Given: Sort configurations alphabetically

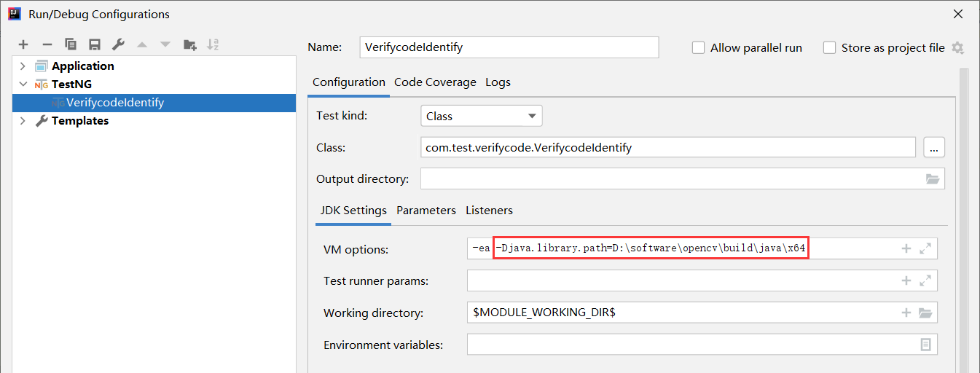Looking at the screenshot, I should [x=213, y=45].
